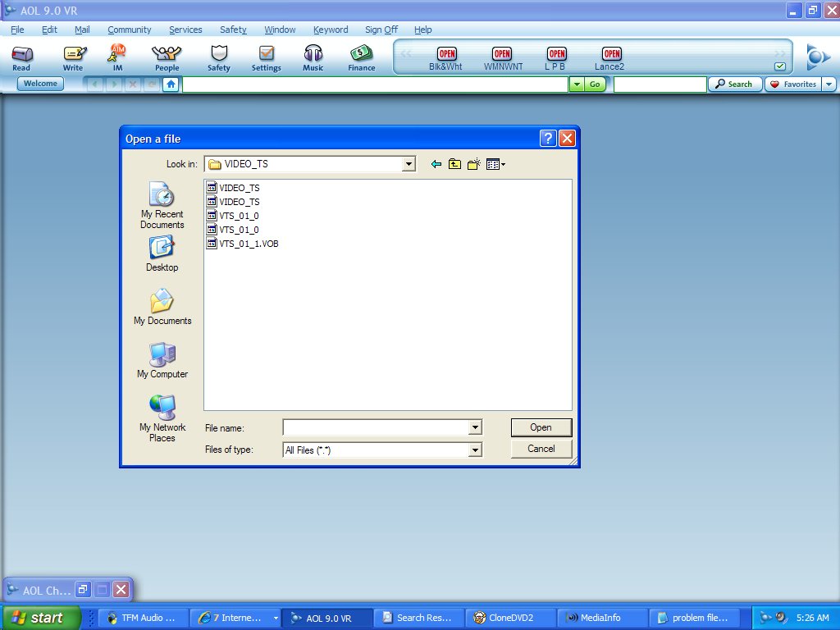Open the Read mailbox icon
Viewport: 840px width, 630px height.
pyautogui.click(x=22, y=58)
